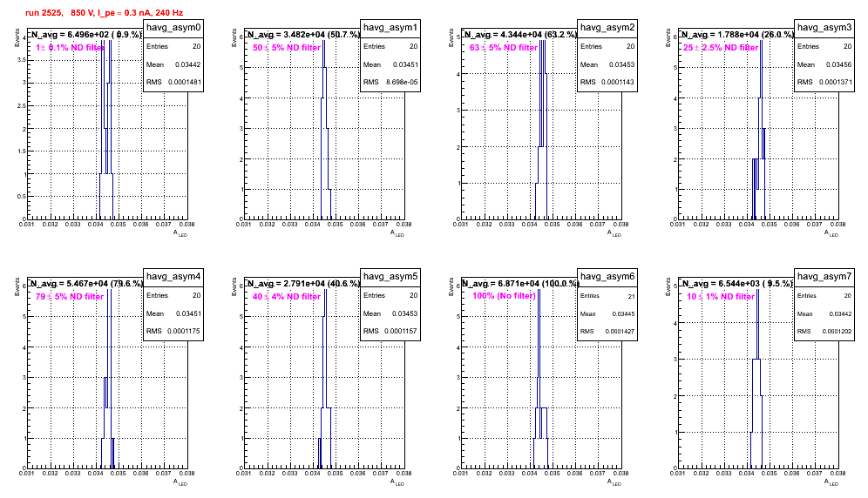Select the havg_asym0 stats box title
868x498 pixels.
tap(173, 28)
